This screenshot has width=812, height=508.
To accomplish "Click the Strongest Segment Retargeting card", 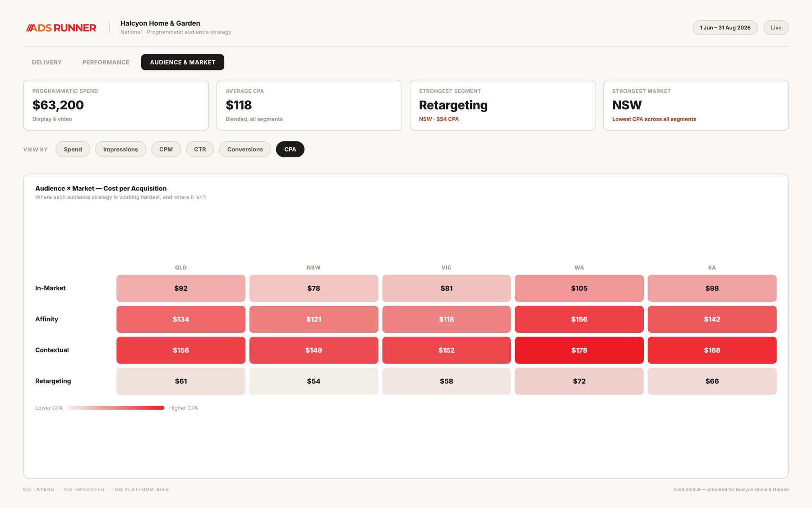I will [503, 105].
